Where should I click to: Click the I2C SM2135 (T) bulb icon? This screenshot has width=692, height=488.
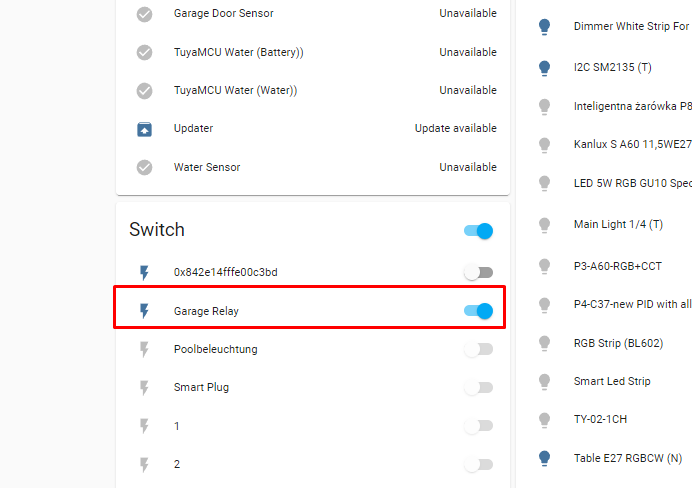coord(545,68)
